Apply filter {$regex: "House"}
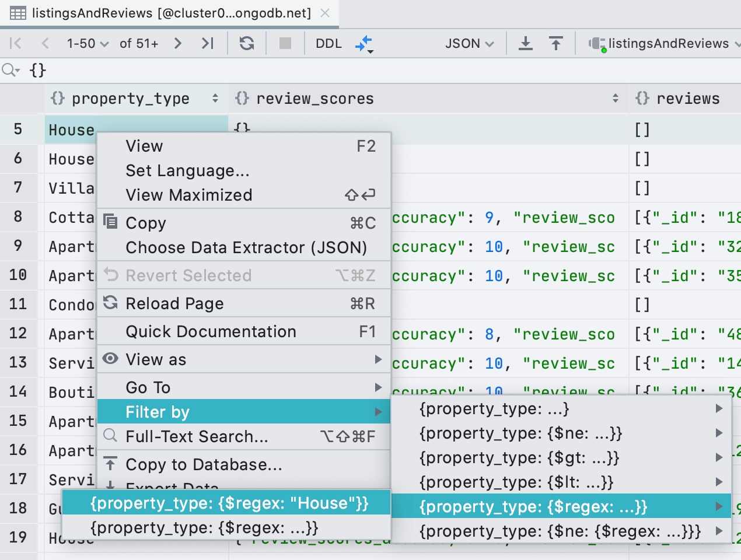 click(x=226, y=503)
